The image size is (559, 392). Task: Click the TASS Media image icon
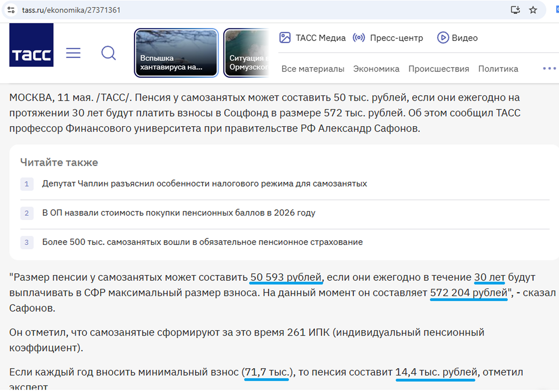(285, 38)
